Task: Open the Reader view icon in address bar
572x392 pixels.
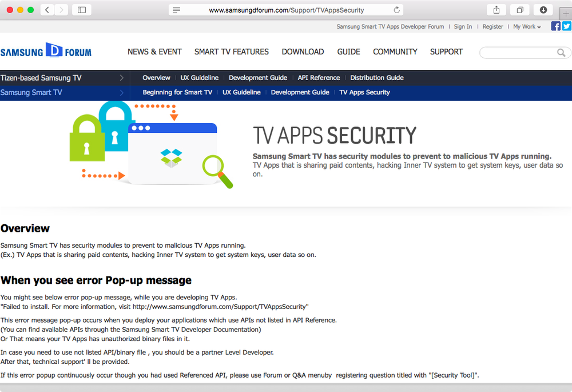Action: point(177,10)
